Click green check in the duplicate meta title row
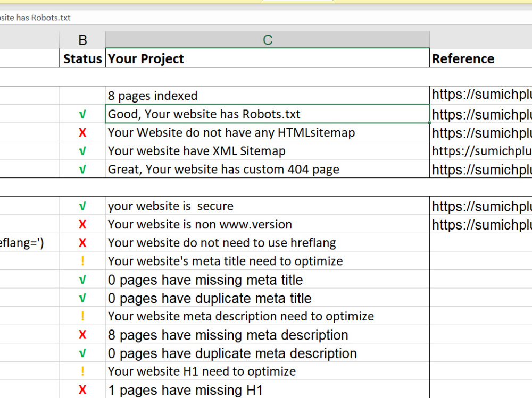 82,298
